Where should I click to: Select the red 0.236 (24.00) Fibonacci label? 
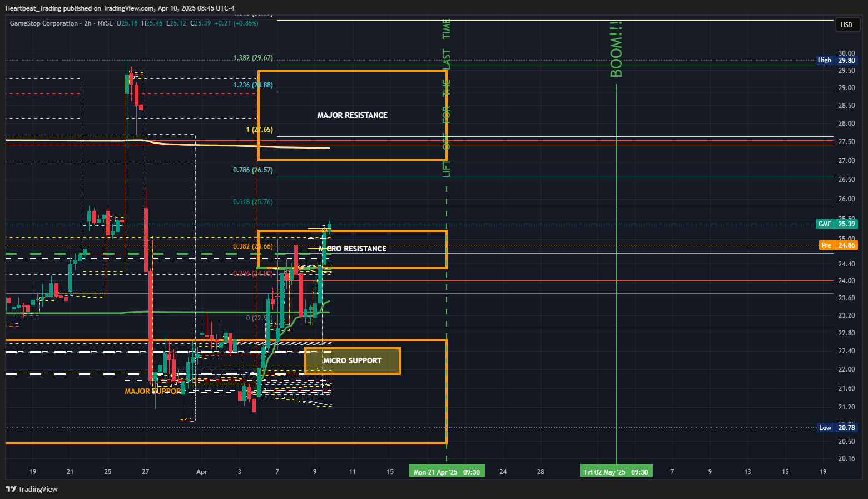click(253, 274)
